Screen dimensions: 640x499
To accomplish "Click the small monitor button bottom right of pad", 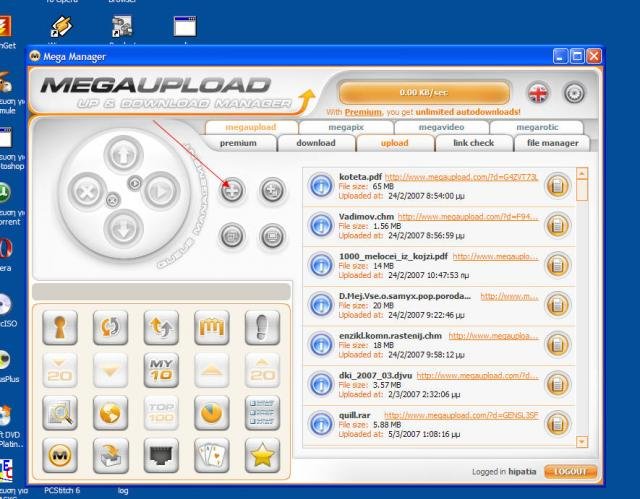I will click(272, 236).
